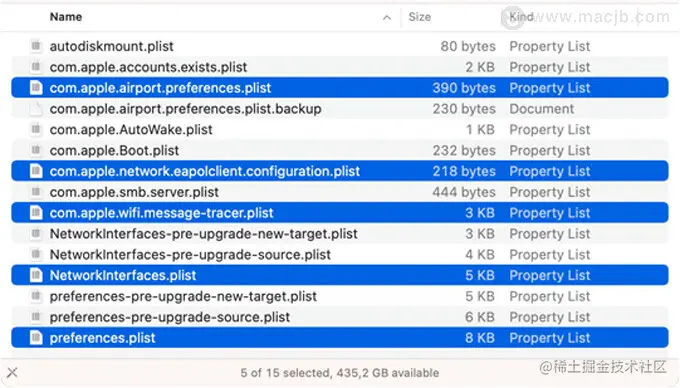Click the com.apple.Boot.plist file icon
Image resolution: width=680 pixels, height=388 pixels.
pos(36,150)
